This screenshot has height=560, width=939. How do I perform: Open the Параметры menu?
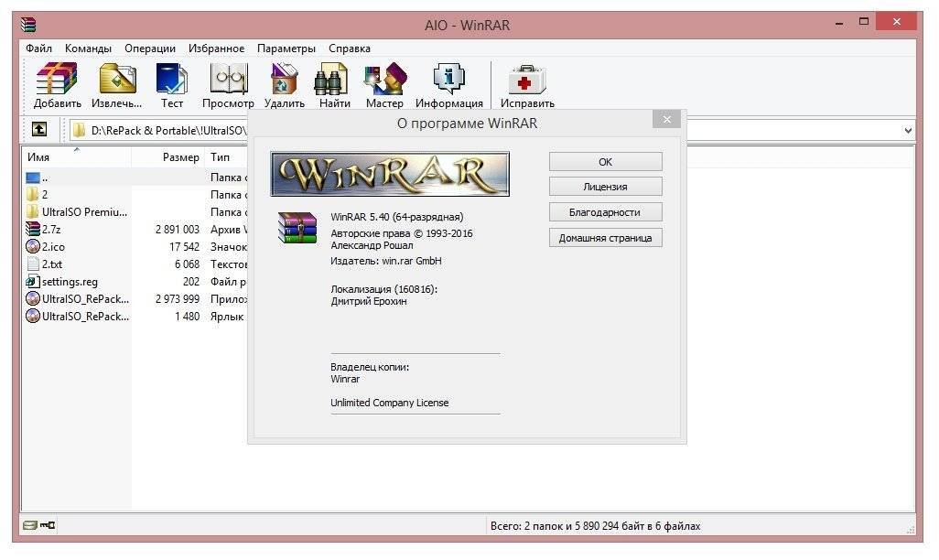click(286, 48)
